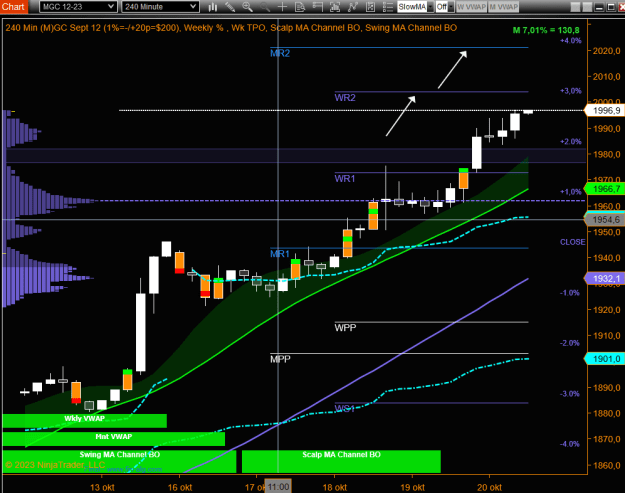Click the WPP pivot level label

pos(345,328)
